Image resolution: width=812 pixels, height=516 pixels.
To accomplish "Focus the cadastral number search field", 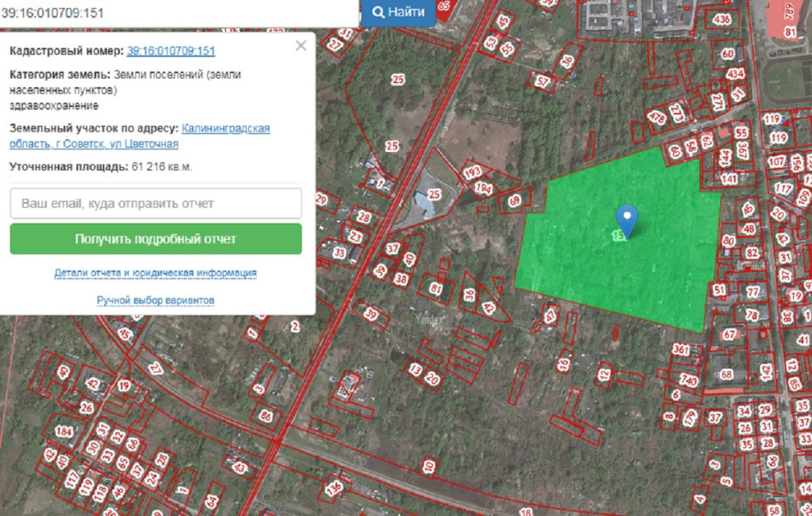I will pos(178,13).
